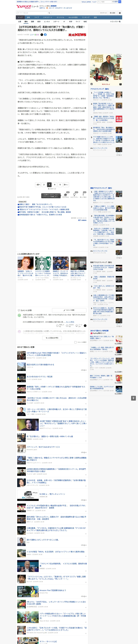Play the first video ranking item thumbnail
Viewport: 138px width, 644px height.
[119, 268]
